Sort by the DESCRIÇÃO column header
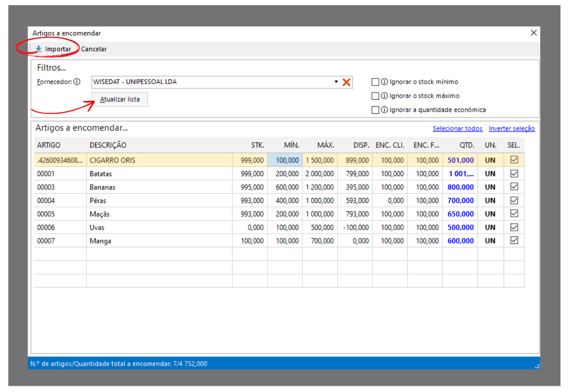 click(159, 145)
